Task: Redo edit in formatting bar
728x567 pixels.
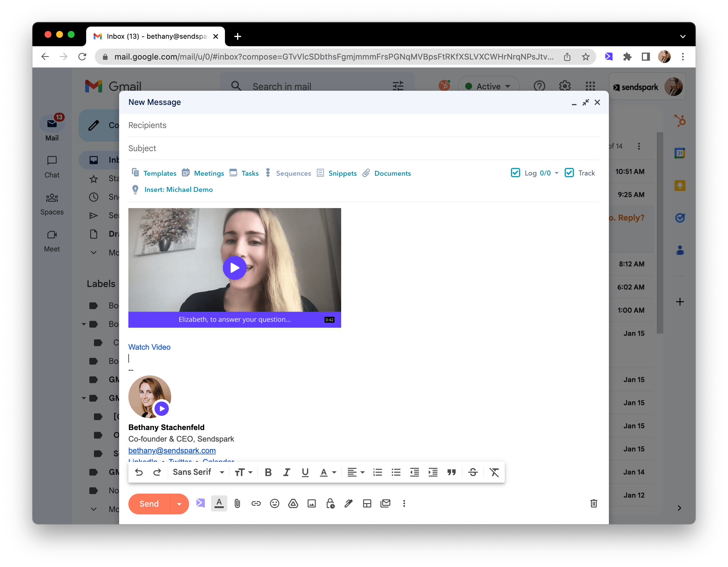Action: pyautogui.click(x=157, y=472)
